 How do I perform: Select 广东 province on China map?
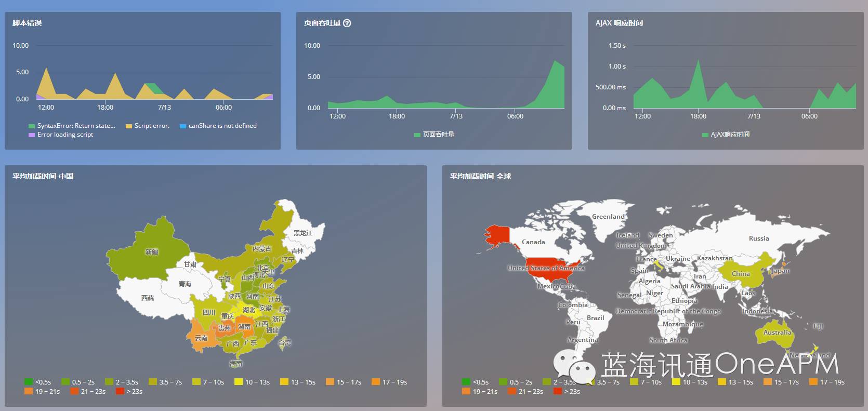(251, 342)
